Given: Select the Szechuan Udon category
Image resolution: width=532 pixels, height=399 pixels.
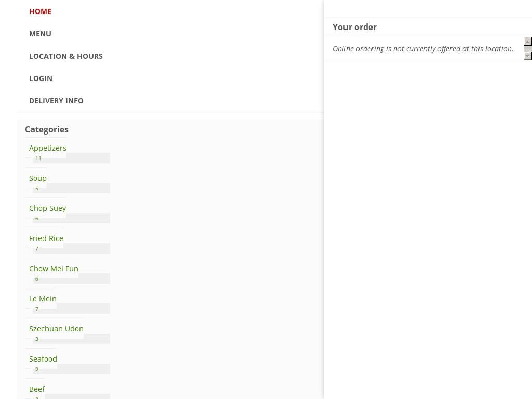Looking at the screenshot, I should (x=56, y=329).
